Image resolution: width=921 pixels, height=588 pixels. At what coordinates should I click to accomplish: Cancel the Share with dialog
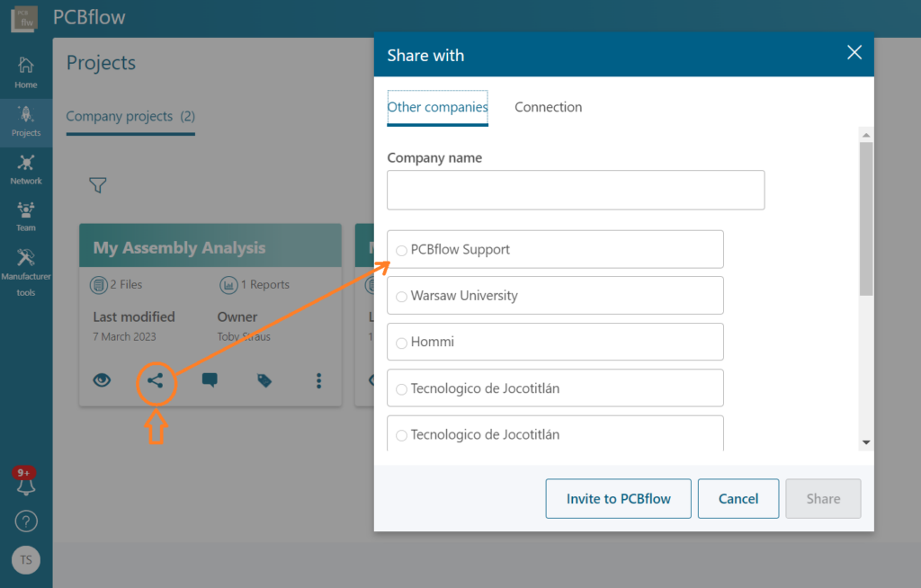click(738, 499)
